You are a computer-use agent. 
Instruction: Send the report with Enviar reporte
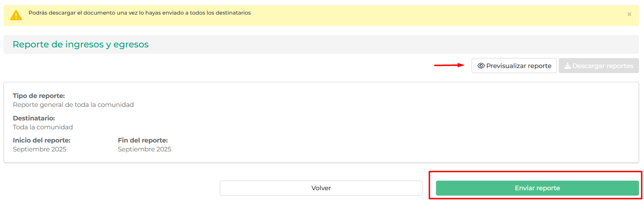tap(537, 188)
